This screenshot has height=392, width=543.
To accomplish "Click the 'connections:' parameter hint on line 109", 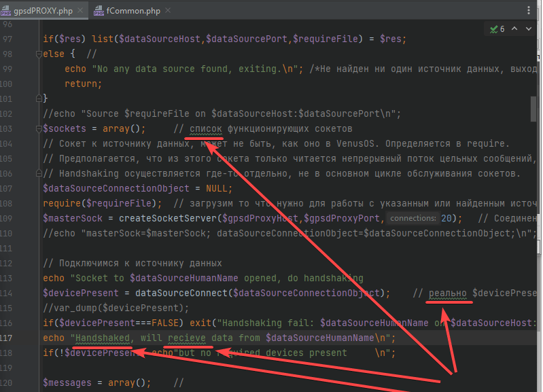I will tap(413, 218).
